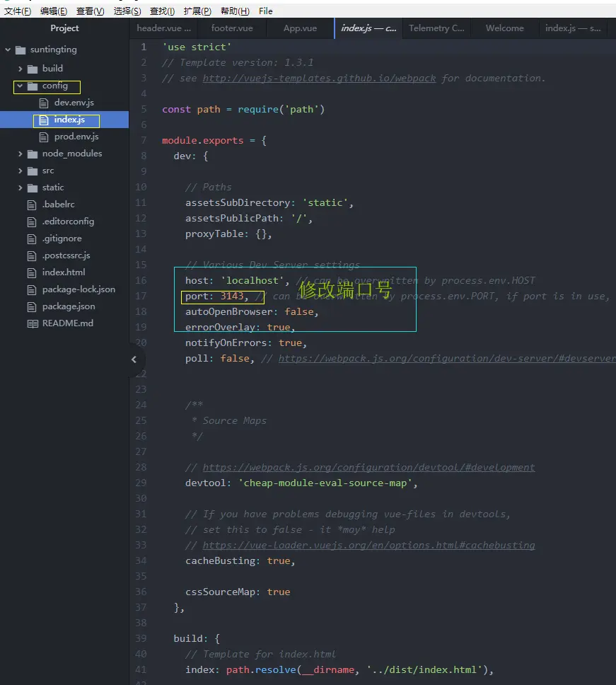Switch to the footer.vue tab
The image size is (616, 685).
point(232,28)
